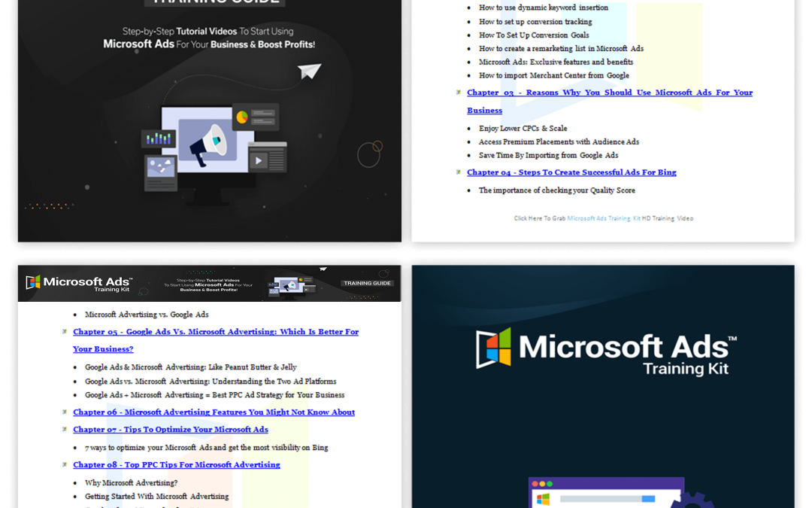Screen dimensions: 812x508
Task: Click "Enjoy Lower CPCs & Scale" bullet
Action: tap(523, 128)
